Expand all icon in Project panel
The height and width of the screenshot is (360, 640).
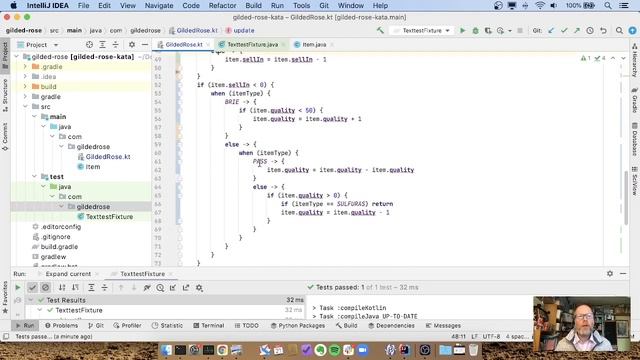tap(102, 44)
